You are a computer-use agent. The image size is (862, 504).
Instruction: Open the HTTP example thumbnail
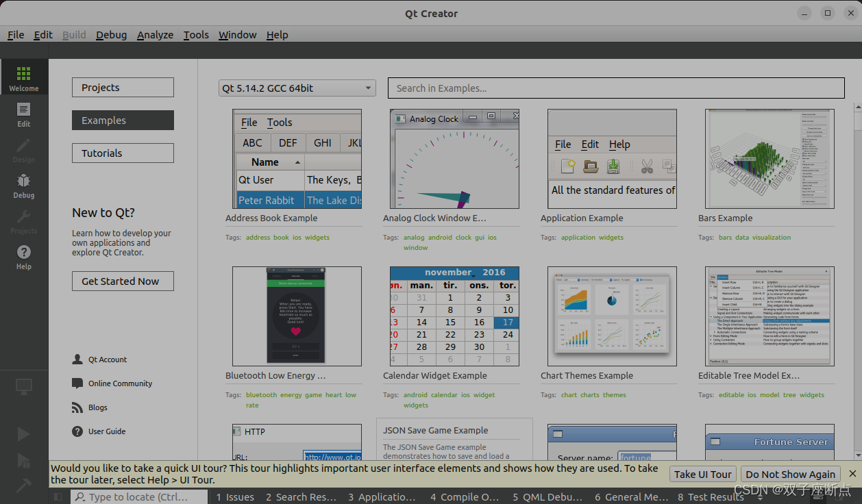[x=297, y=442]
